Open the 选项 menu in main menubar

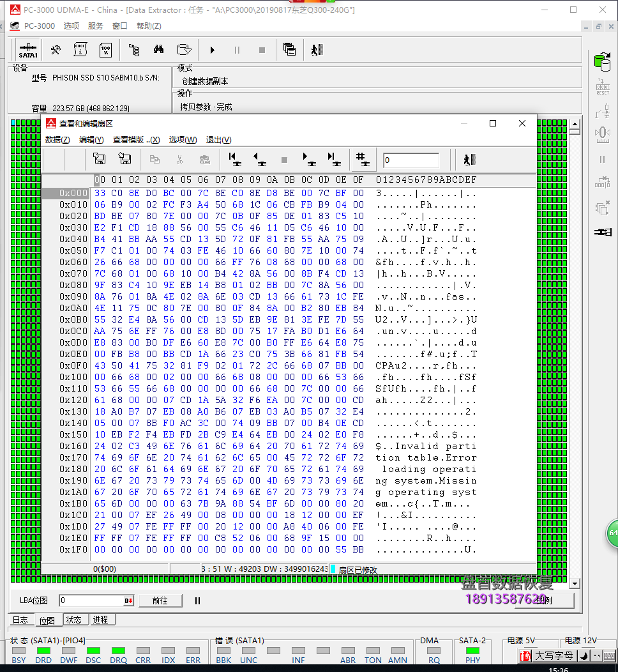click(72, 26)
